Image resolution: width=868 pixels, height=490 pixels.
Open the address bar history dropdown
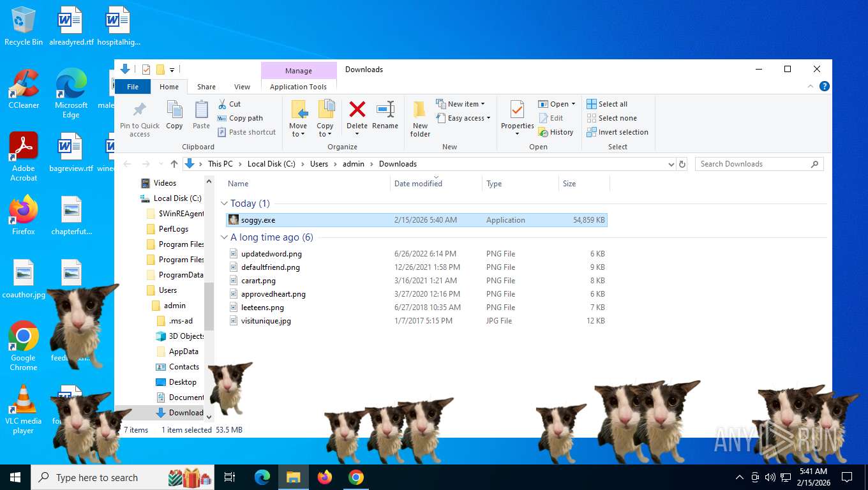pos(671,164)
